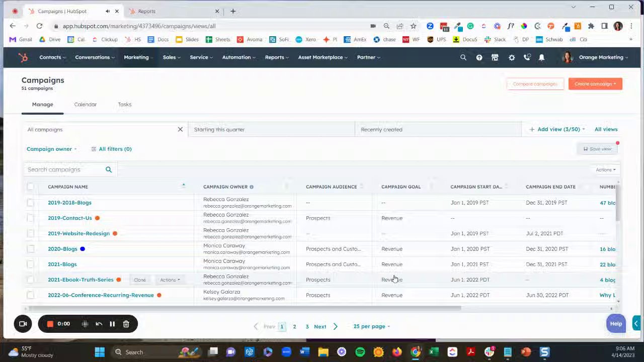Select all campaigns header checkbox

[31, 187]
